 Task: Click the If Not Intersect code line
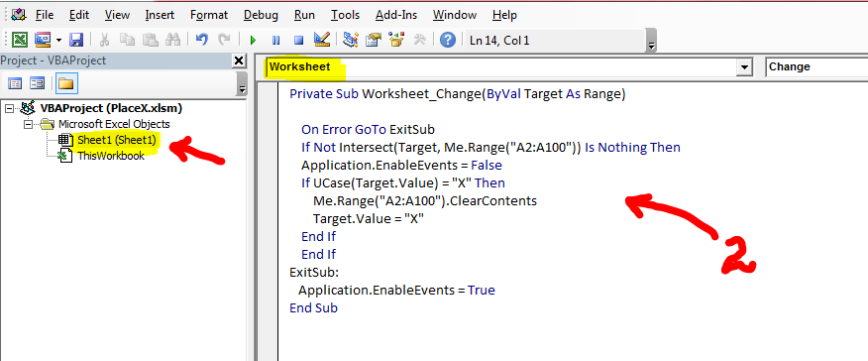pyautogui.click(x=490, y=148)
